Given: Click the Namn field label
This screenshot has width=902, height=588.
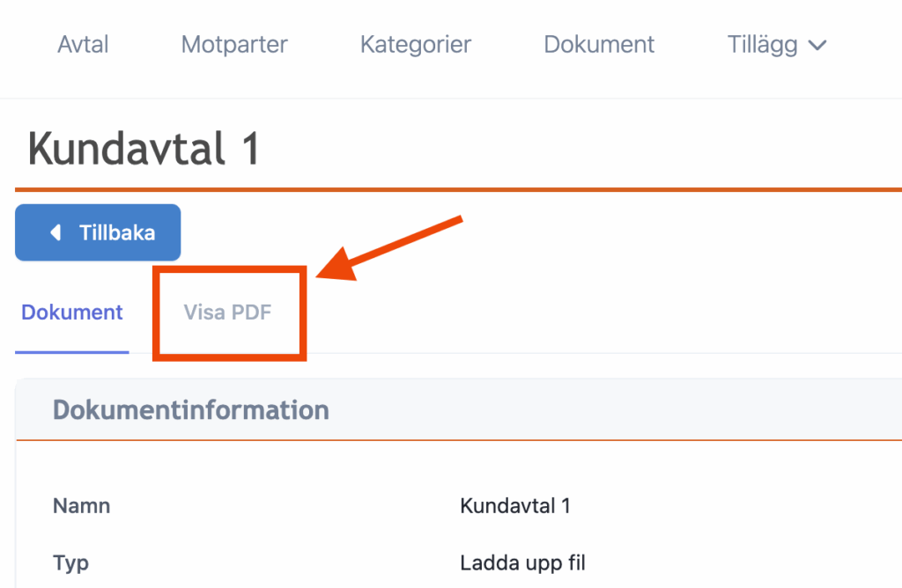Looking at the screenshot, I should [x=81, y=506].
